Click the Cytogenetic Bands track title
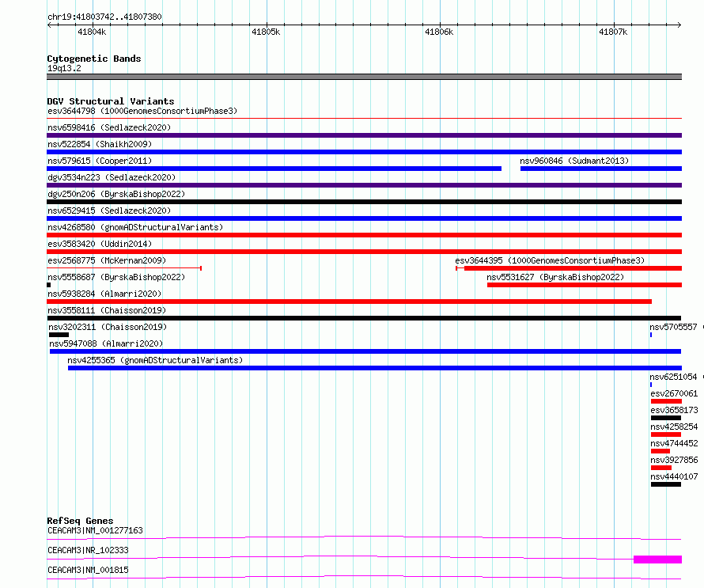The height and width of the screenshot is (588, 704). pos(94,59)
